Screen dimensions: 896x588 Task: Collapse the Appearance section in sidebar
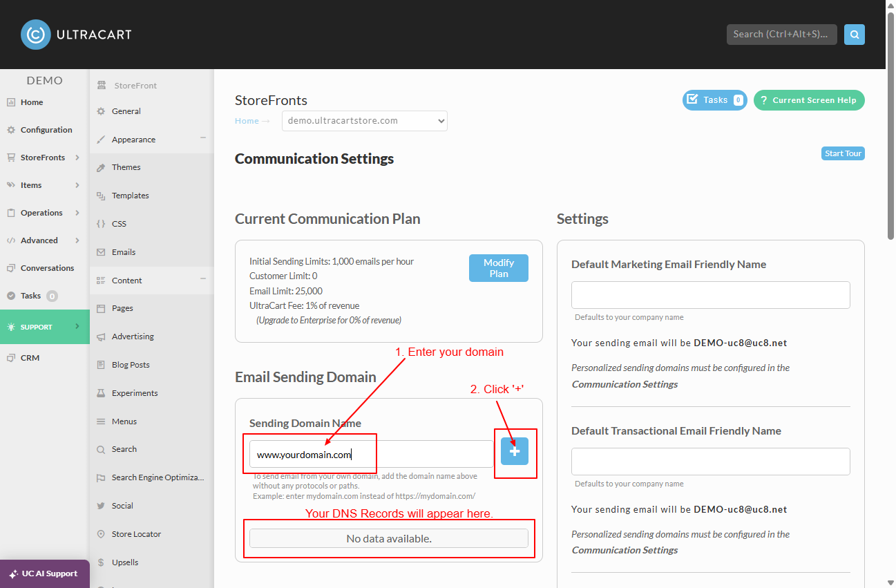pyautogui.click(x=203, y=137)
